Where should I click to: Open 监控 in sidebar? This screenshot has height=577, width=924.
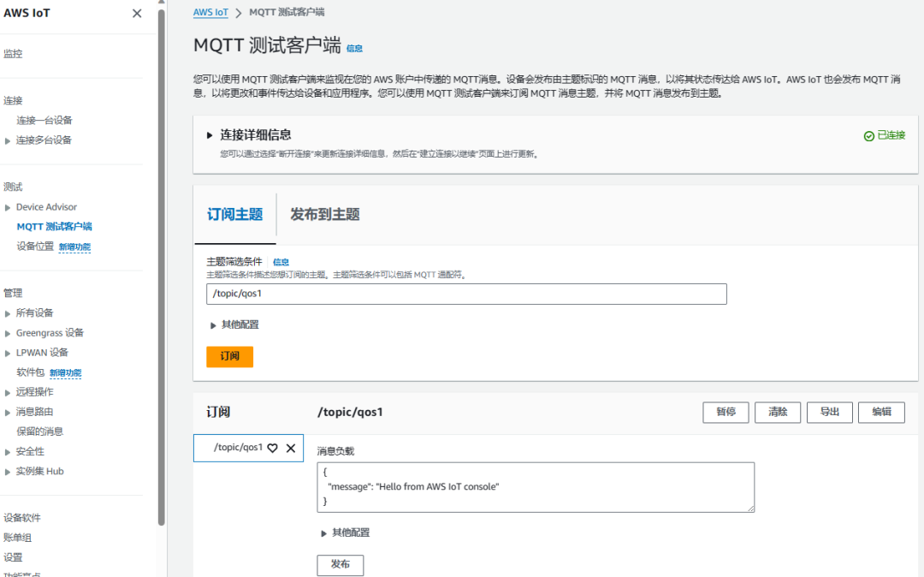(13, 54)
